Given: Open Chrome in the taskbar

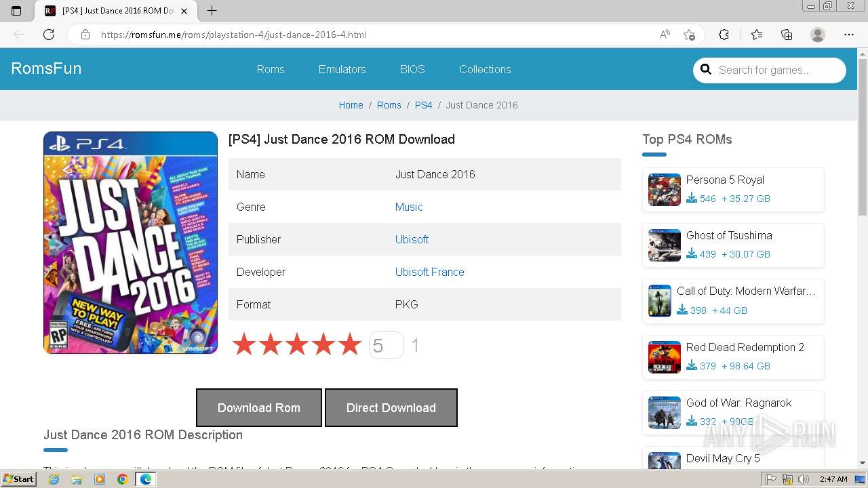Looking at the screenshot, I should pyautogui.click(x=122, y=479).
